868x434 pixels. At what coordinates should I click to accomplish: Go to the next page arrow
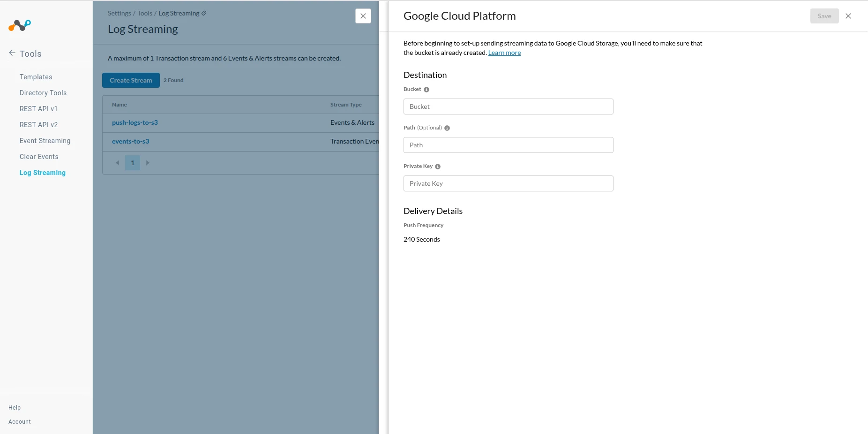click(148, 163)
